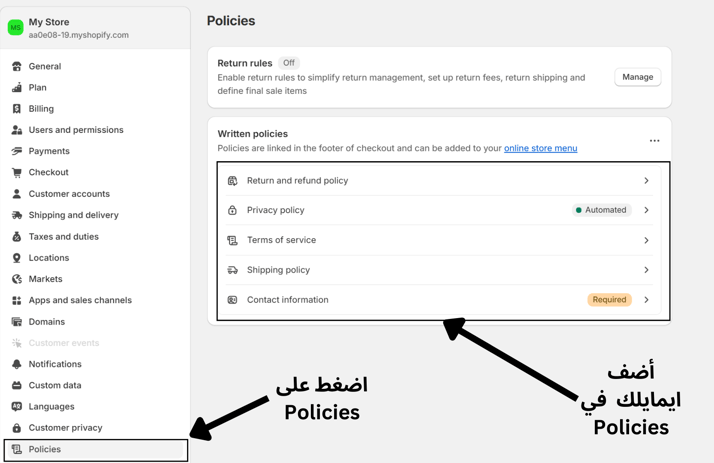Expand the Return and refund policy row chevron
The width and height of the screenshot is (714, 463).
[646, 181]
